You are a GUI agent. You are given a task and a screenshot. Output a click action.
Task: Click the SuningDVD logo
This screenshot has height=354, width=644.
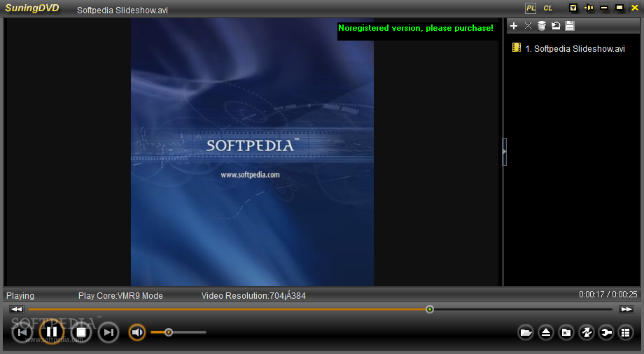coord(32,8)
